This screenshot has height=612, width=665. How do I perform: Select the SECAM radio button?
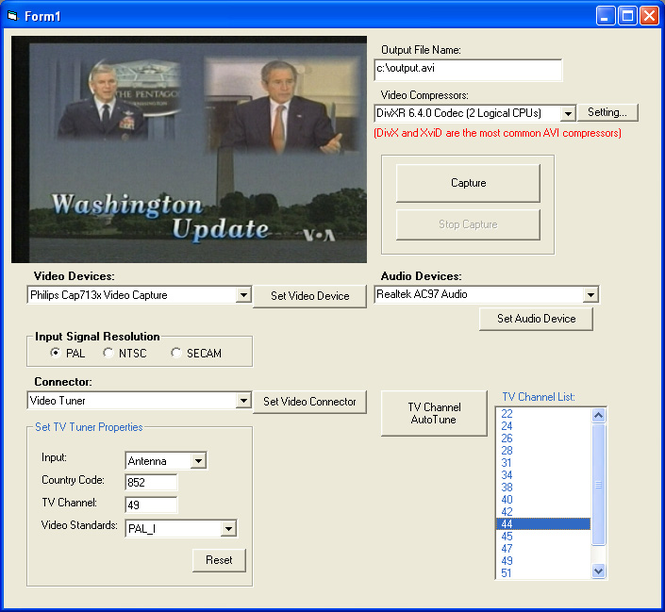click(x=176, y=353)
